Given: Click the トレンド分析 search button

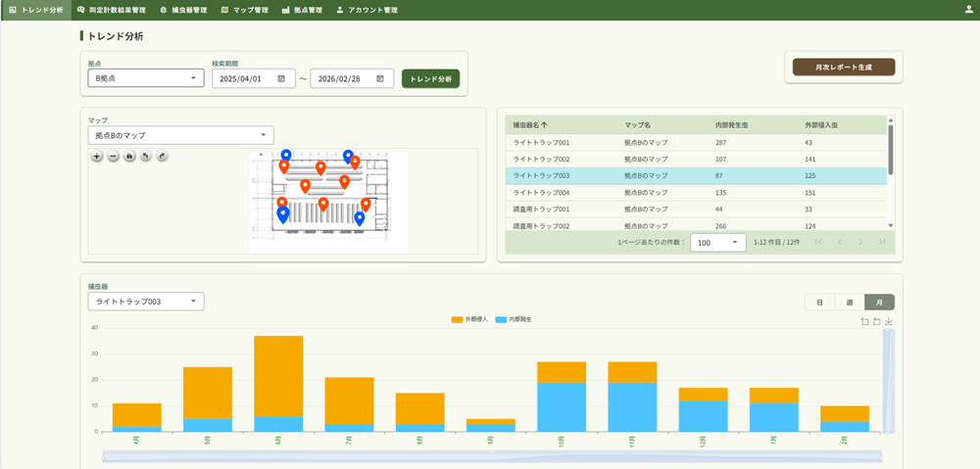Looking at the screenshot, I should coord(430,78).
